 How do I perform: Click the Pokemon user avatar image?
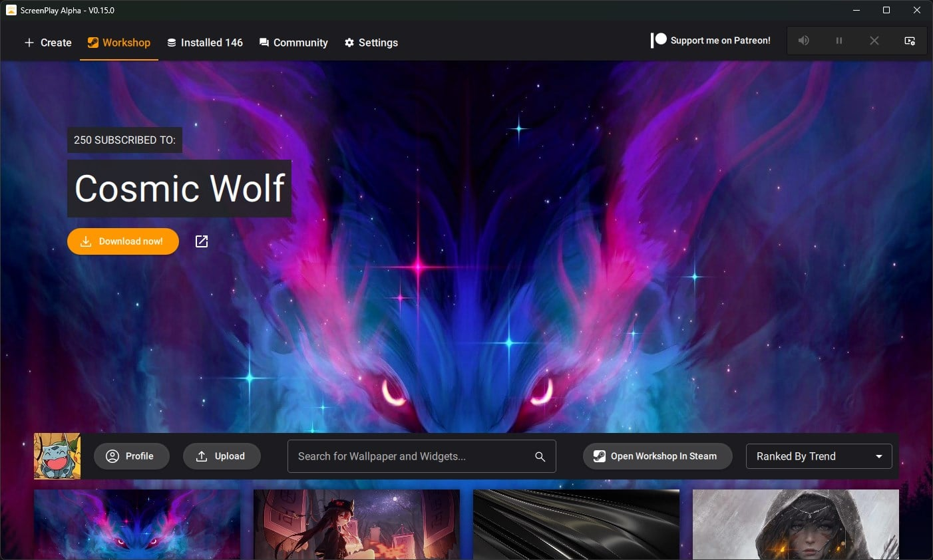57,456
